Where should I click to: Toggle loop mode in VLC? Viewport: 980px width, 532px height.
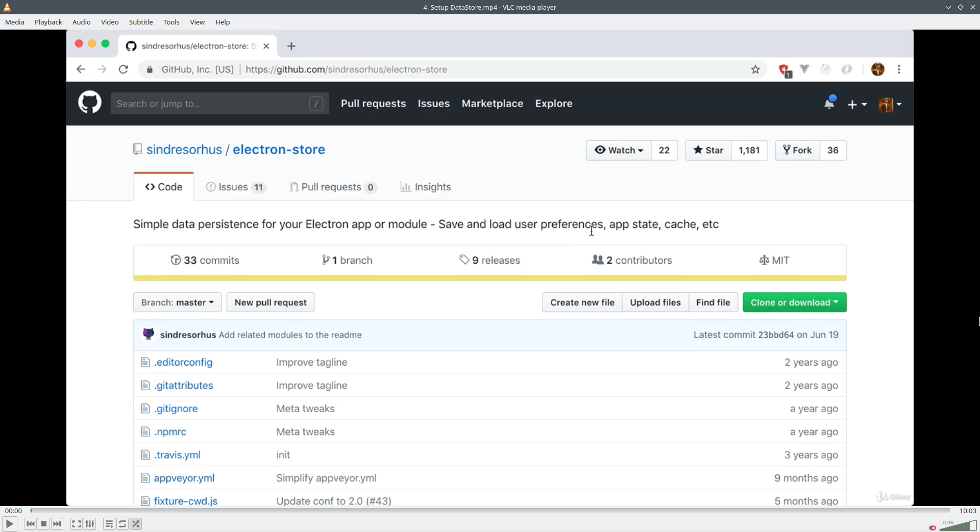(x=122, y=524)
